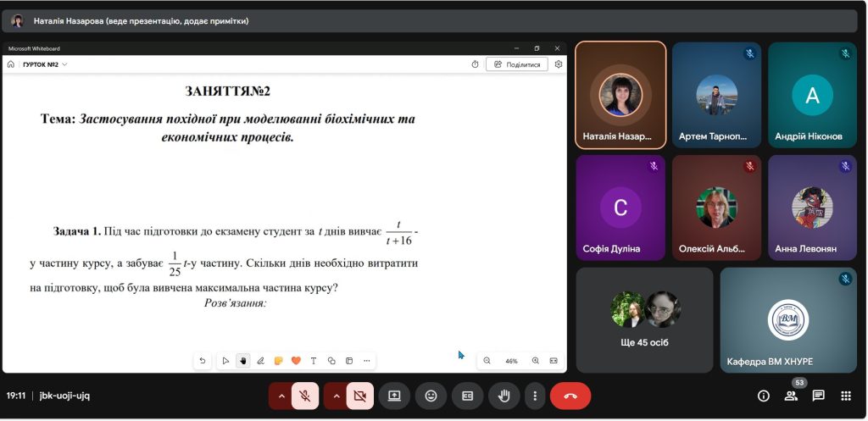Select Кафедра ВМ ХНУРЕ tile
The height and width of the screenshot is (421, 868).
coord(788,320)
